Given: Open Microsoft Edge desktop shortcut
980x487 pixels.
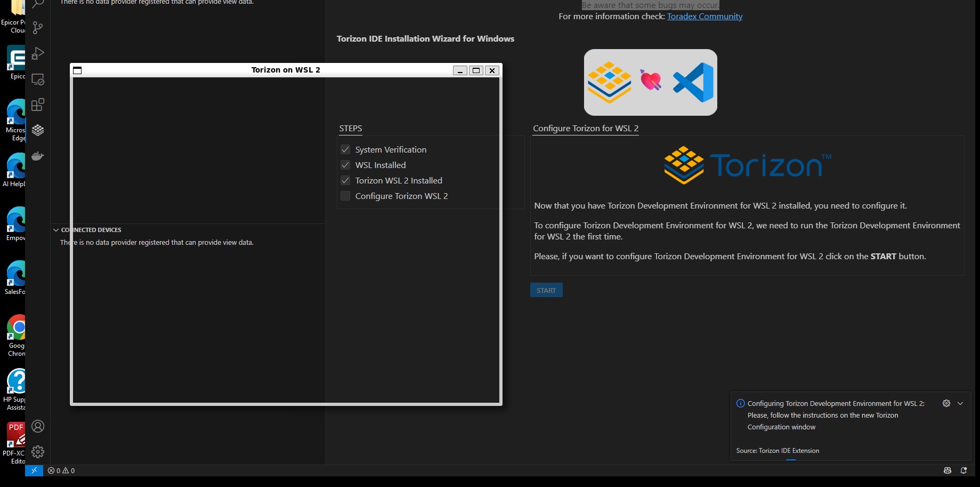Looking at the screenshot, I should (16, 120).
